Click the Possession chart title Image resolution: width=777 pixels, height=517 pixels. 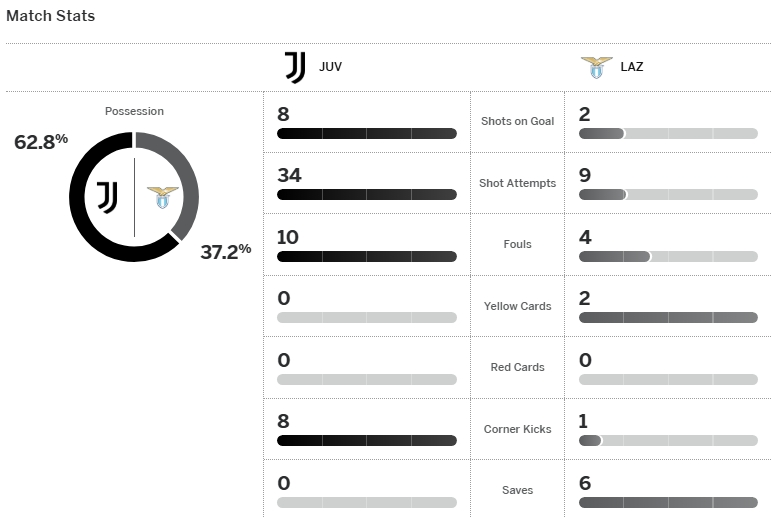(x=134, y=111)
